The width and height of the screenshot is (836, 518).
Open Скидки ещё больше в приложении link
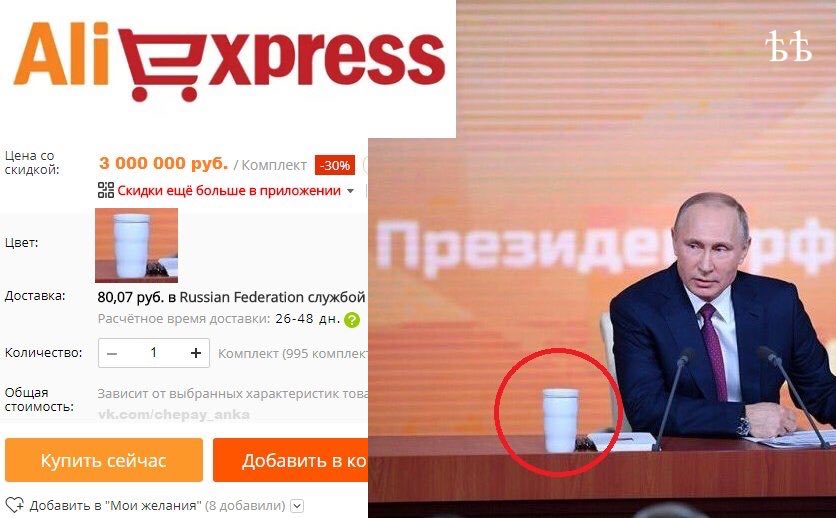pos(229,191)
